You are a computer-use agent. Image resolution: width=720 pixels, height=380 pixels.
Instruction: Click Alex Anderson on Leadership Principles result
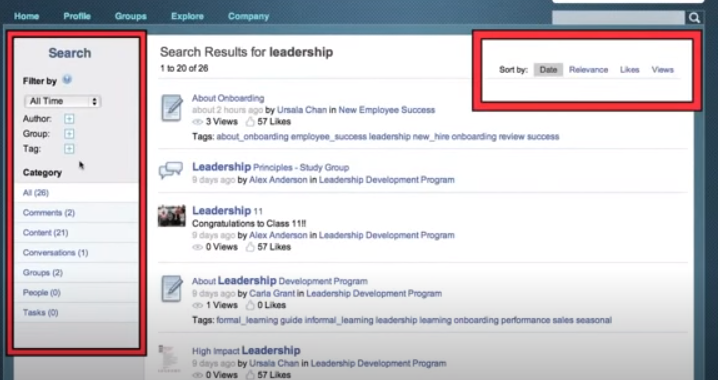point(278,180)
